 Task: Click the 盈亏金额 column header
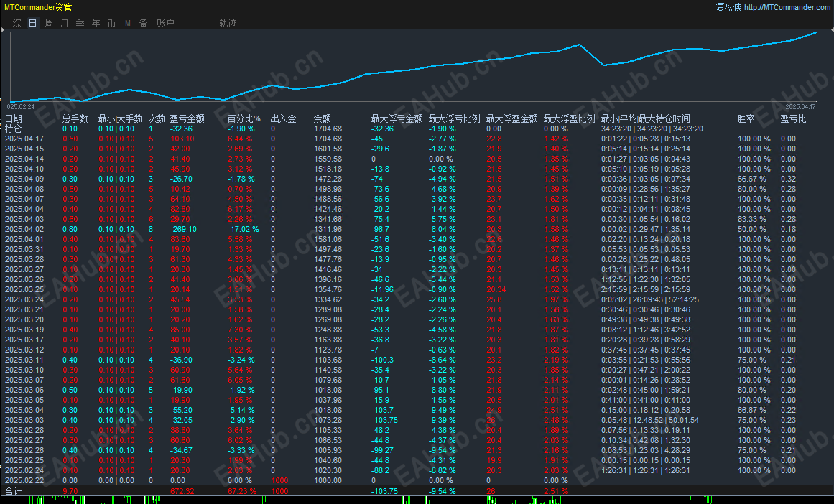[187, 118]
